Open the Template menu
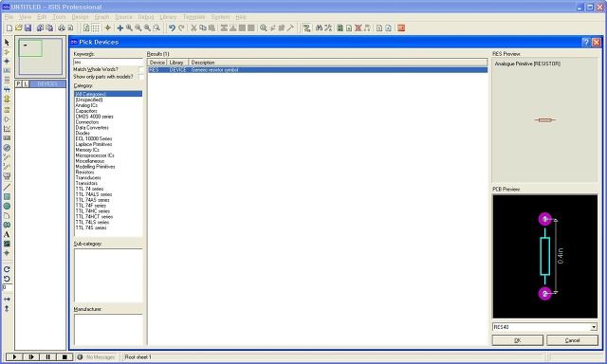This screenshot has height=364, width=607. point(193,17)
